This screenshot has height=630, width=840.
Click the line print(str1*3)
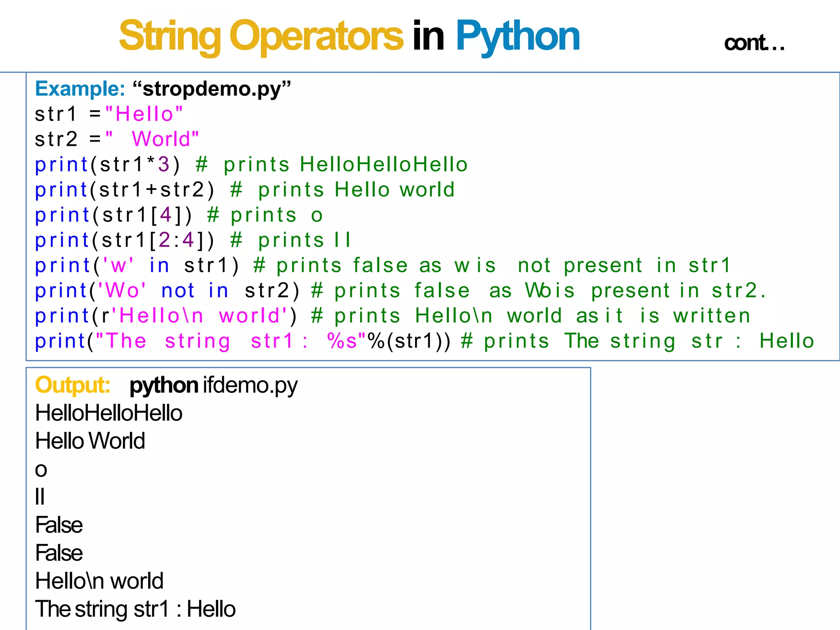251,165
